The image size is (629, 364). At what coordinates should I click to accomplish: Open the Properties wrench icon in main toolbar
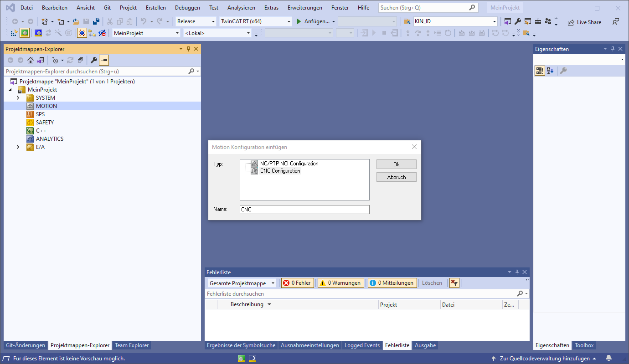tap(518, 21)
